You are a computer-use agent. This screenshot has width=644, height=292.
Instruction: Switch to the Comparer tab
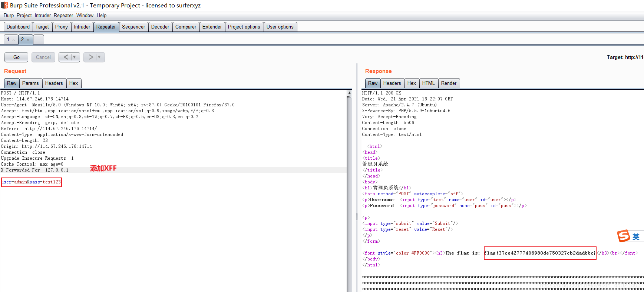[186, 27]
